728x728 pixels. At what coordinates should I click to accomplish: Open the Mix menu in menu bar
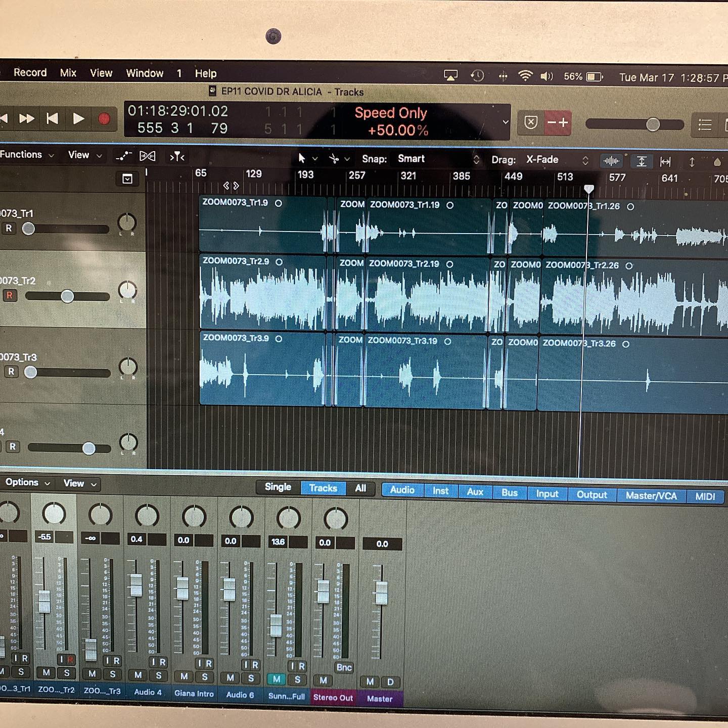click(x=68, y=73)
